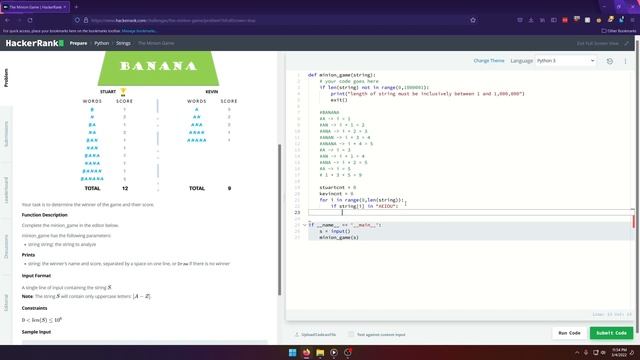
Task: Click 'kevincnt = 0' code line
Action: point(336,194)
